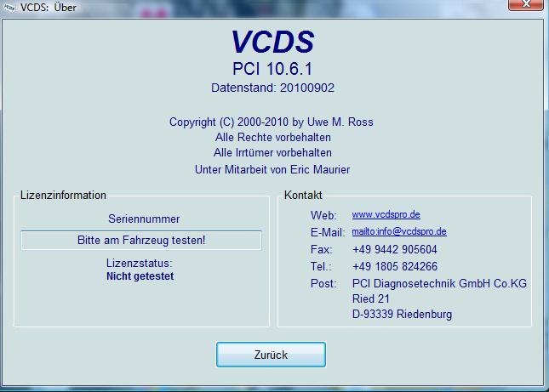Screen dimensions: 549x392
Task: Click the VCDS icon in the title bar
Action: coord(9,8)
